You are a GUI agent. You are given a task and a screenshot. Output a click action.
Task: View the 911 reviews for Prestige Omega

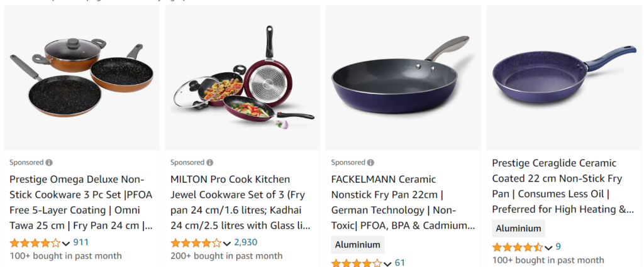(81, 242)
